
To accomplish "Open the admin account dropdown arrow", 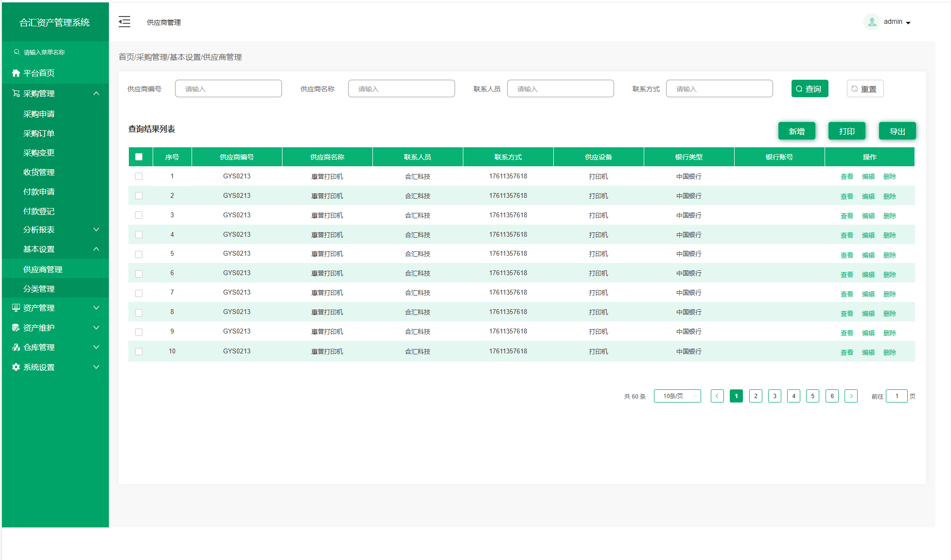I will (x=908, y=23).
